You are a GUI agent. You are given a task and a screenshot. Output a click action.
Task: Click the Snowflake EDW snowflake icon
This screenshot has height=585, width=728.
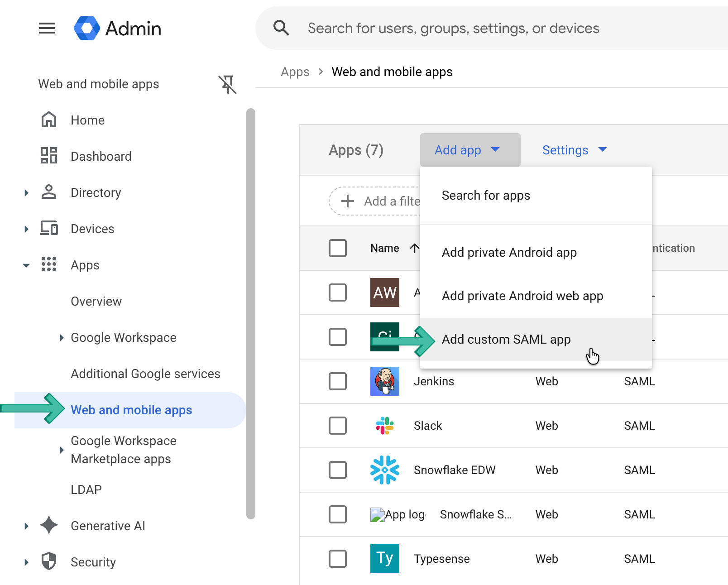click(384, 470)
